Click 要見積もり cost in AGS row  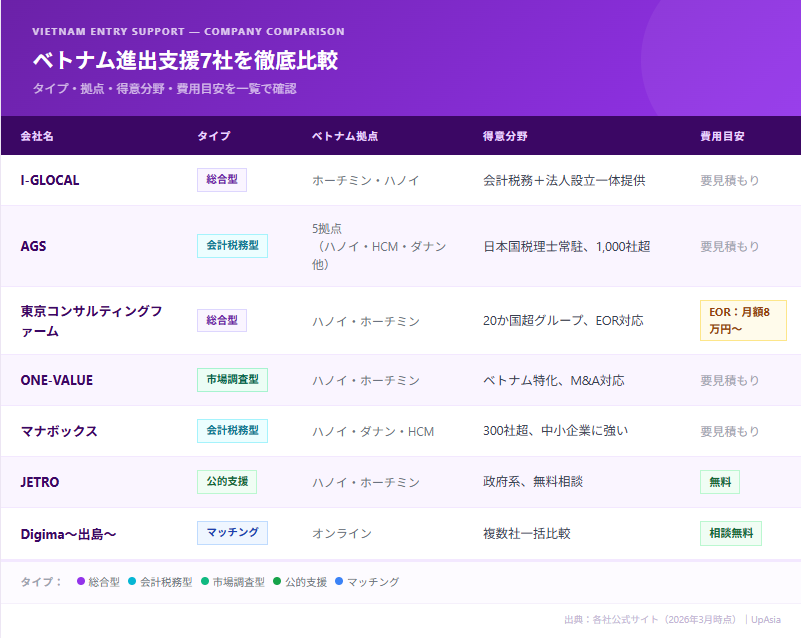point(729,246)
